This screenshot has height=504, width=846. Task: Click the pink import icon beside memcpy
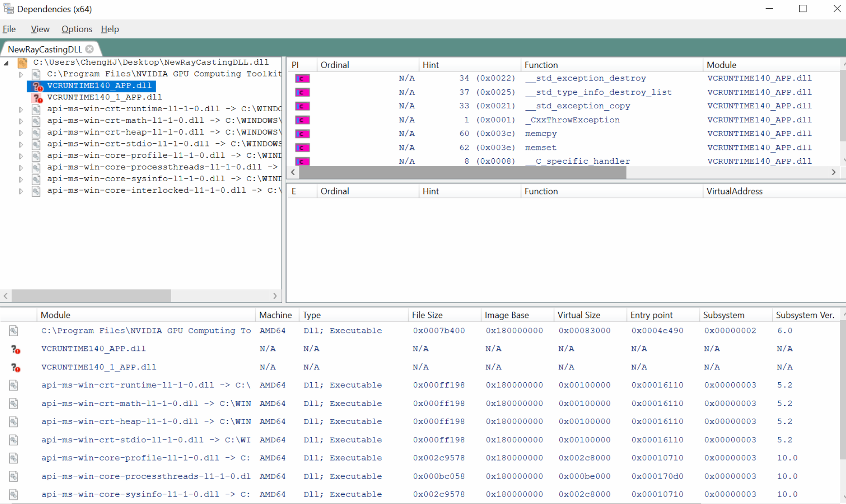point(302,134)
